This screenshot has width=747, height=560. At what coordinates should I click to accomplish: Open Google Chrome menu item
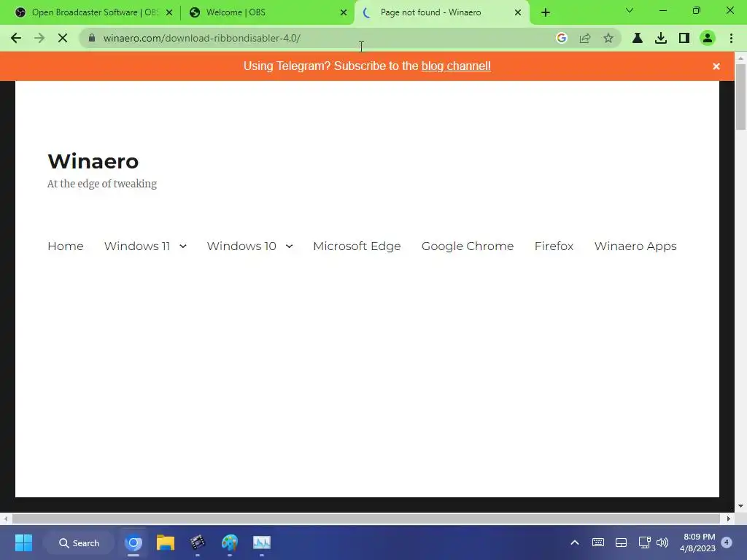468,246
